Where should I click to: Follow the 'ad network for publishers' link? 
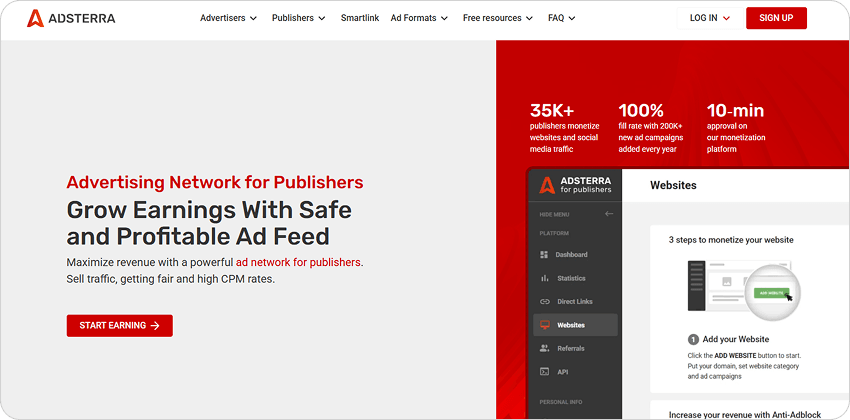click(x=298, y=262)
